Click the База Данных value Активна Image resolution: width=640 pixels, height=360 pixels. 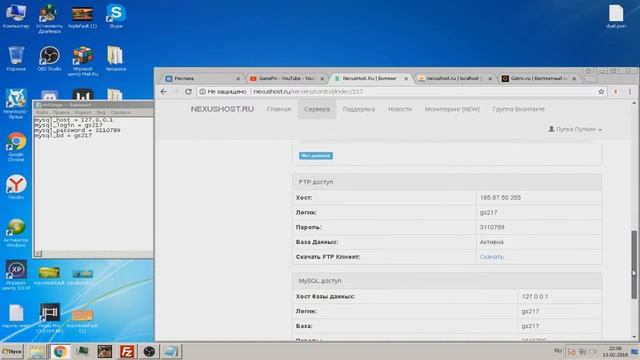click(x=491, y=242)
